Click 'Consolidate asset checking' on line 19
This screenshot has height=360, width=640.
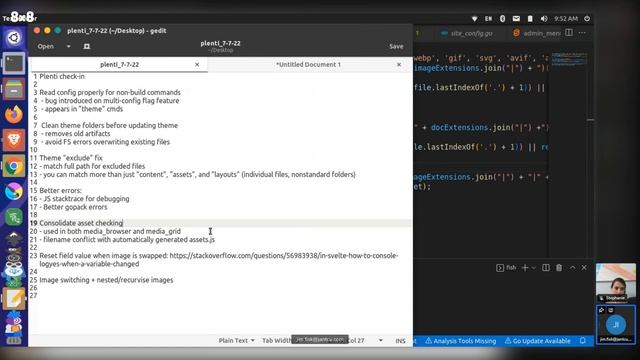[81, 223]
